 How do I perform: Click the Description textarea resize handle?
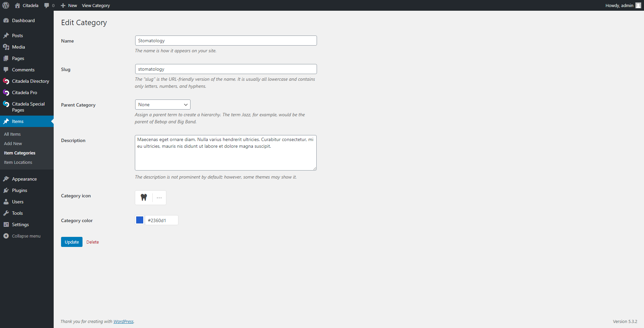coord(315,169)
